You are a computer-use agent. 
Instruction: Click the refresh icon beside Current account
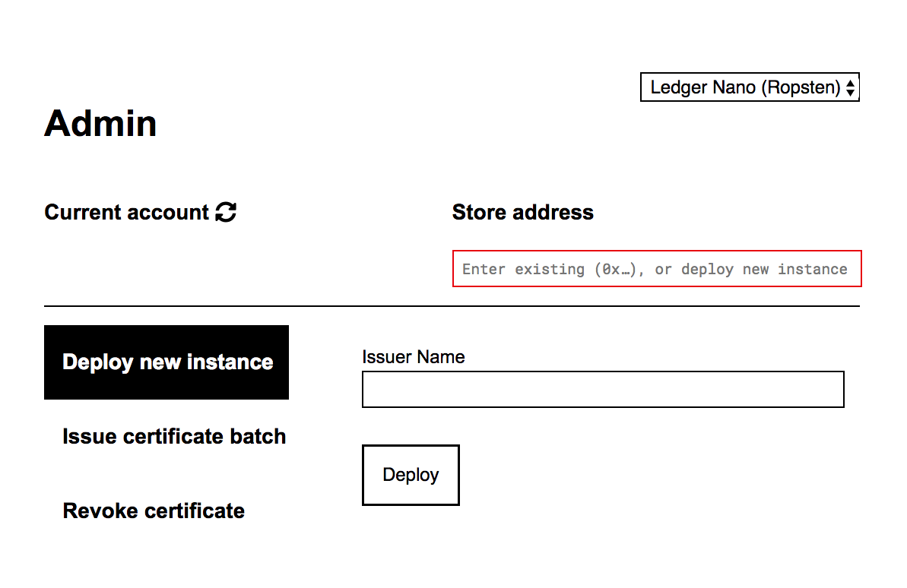[225, 212]
